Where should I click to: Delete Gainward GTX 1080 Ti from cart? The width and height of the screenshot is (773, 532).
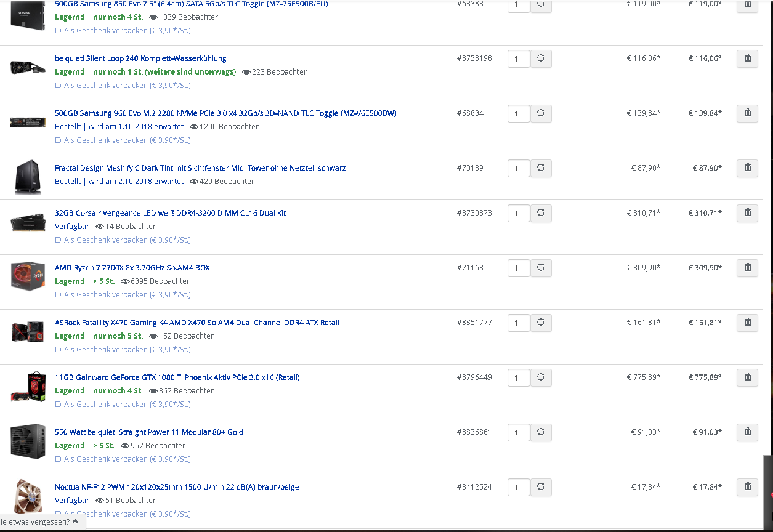tap(747, 377)
